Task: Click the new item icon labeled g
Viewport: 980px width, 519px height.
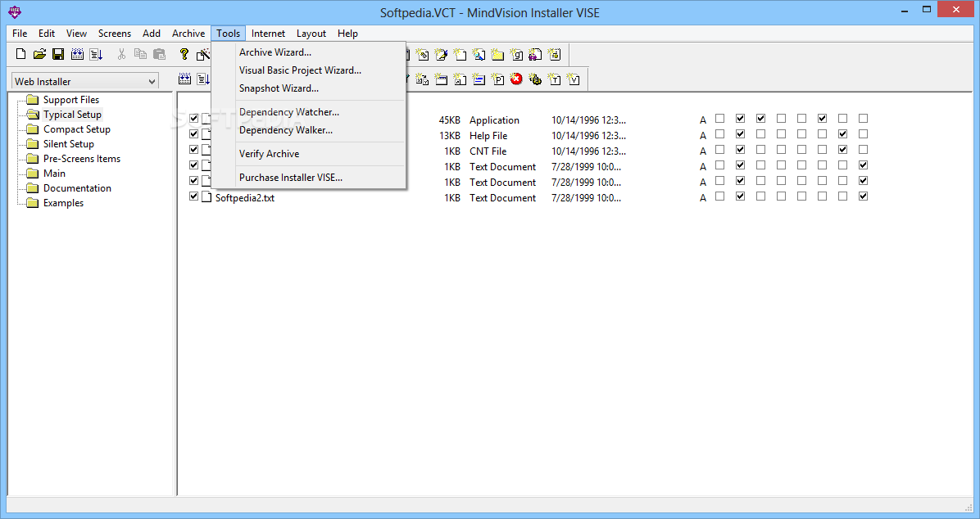Action: (x=516, y=54)
